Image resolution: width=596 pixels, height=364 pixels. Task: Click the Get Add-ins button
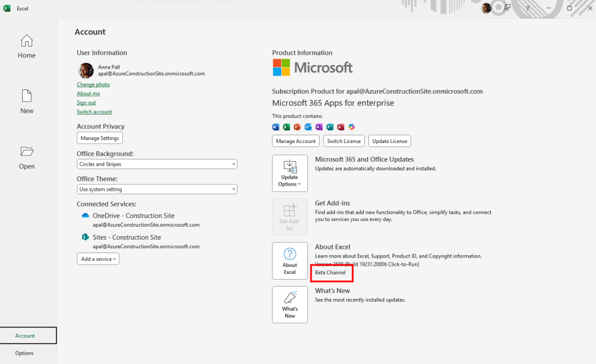coord(290,217)
